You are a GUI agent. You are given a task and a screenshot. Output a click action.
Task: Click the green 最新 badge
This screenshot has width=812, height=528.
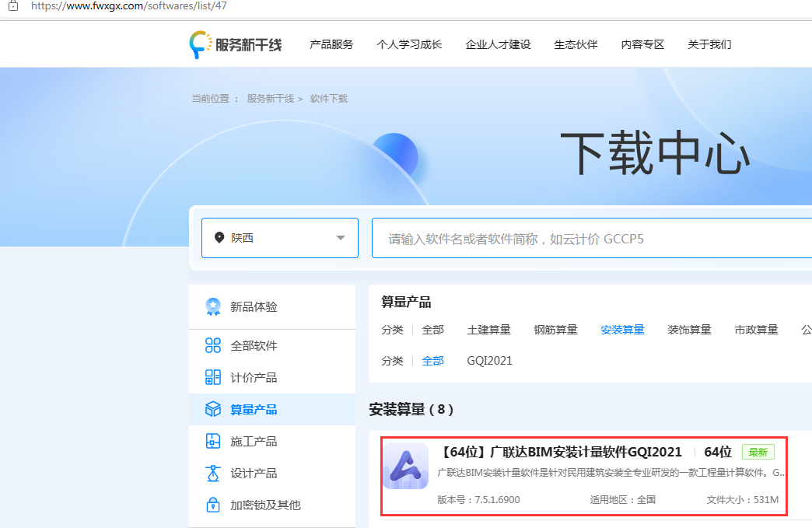[758, 452]
